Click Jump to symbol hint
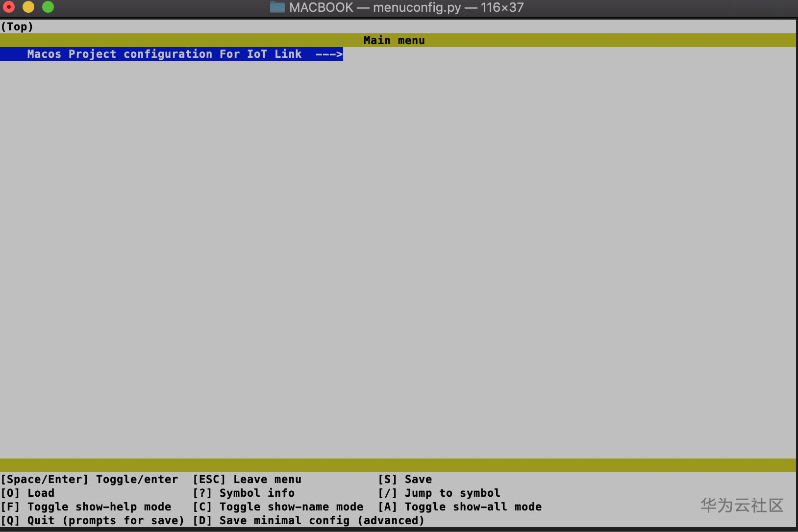Viewport: 798px width, 532px height. (x=440, y=493)
